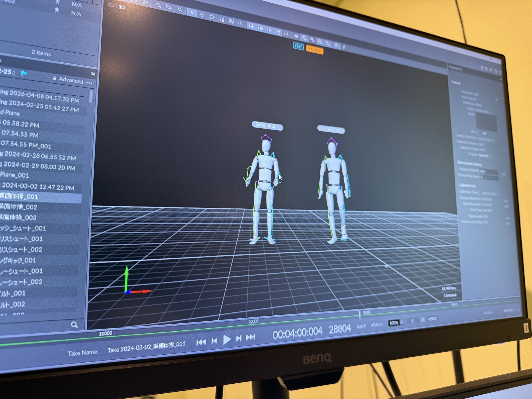Choose the Rotate tool in viewport toolbar
Viewport: 532px width, 399px height.
[x=212, y=17]
